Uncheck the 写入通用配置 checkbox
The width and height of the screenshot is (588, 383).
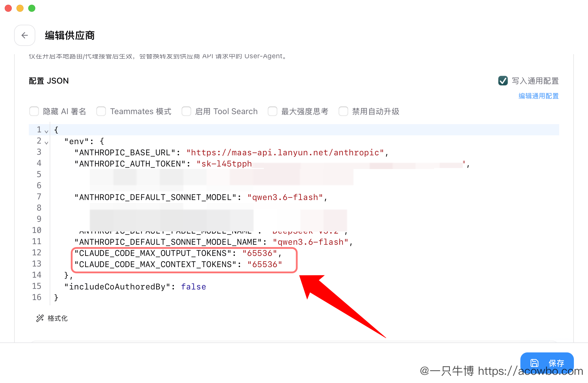pyautogui.click(x=503, y=81)
